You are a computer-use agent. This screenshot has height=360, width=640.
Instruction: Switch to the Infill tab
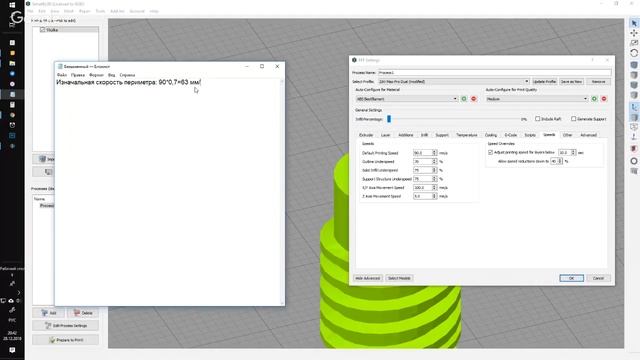424,135
